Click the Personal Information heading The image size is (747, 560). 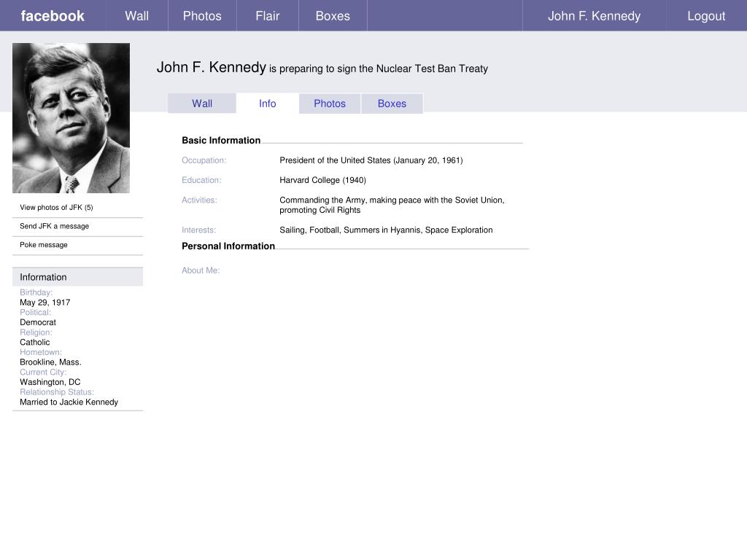tap(228, 246)
